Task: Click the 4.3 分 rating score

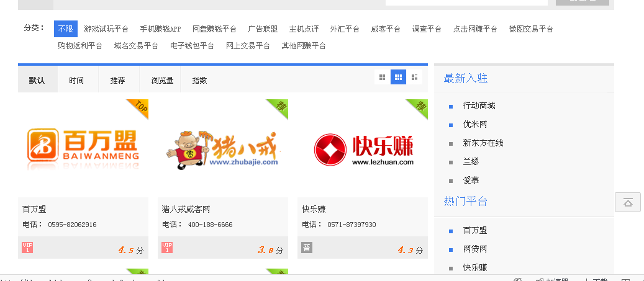Action: (410, 250)
